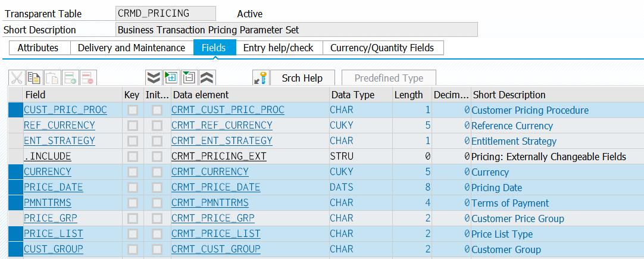Toggle Initial values checkbox for PRICE_DATE
644x259 pixels.
pos(157,188)
